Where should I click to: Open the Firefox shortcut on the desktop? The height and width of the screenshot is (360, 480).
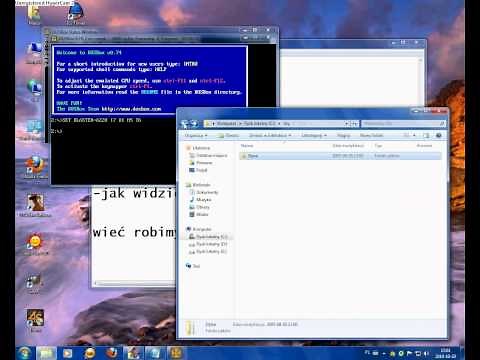[35, 167]
